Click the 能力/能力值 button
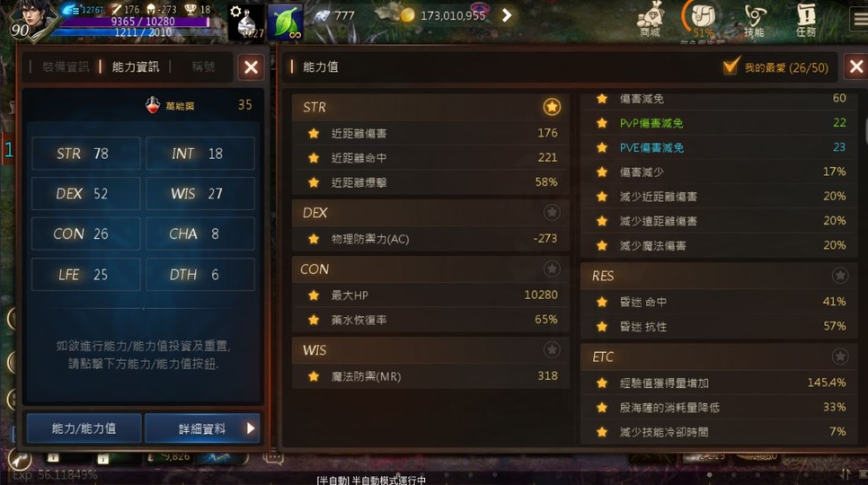The width and height of the screenshot is (868, 485). (x=84, y=428)
